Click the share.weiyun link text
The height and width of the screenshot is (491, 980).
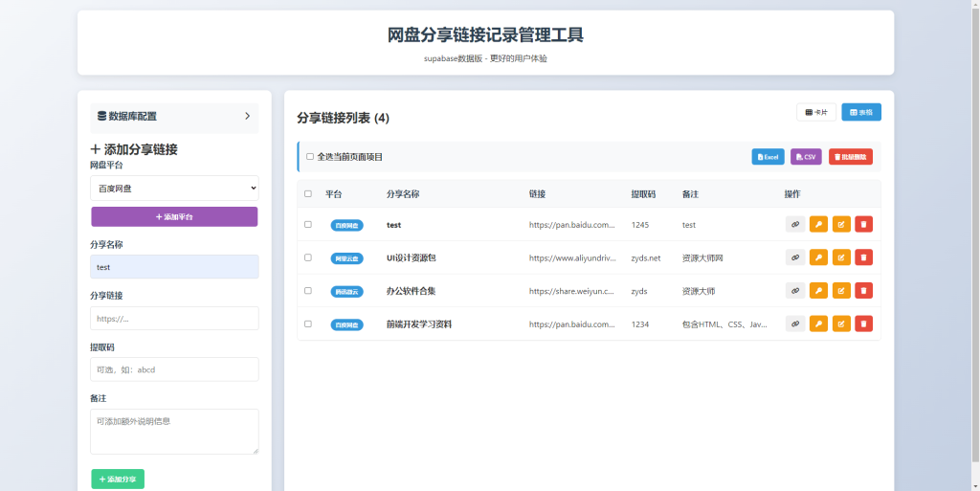[x=572, y=291]
